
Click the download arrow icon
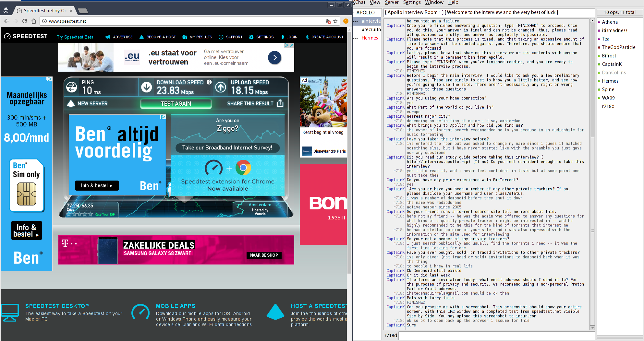(147, 87)
